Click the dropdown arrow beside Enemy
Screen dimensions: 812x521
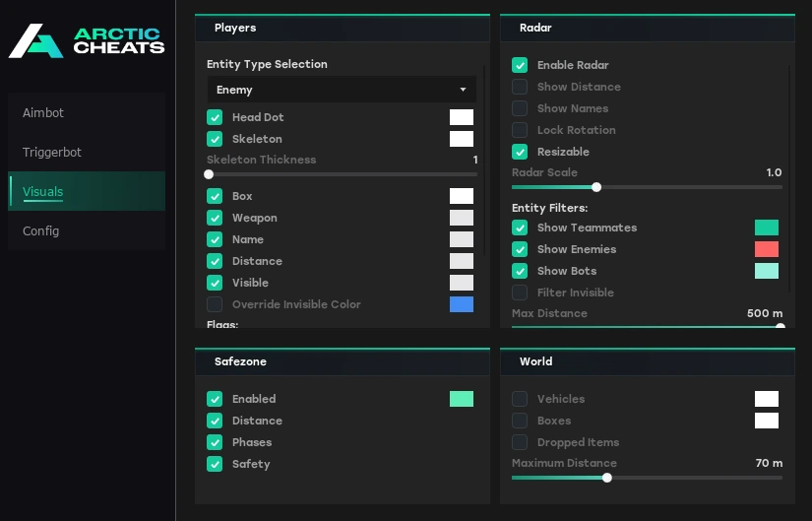click(x=463, y=90)
